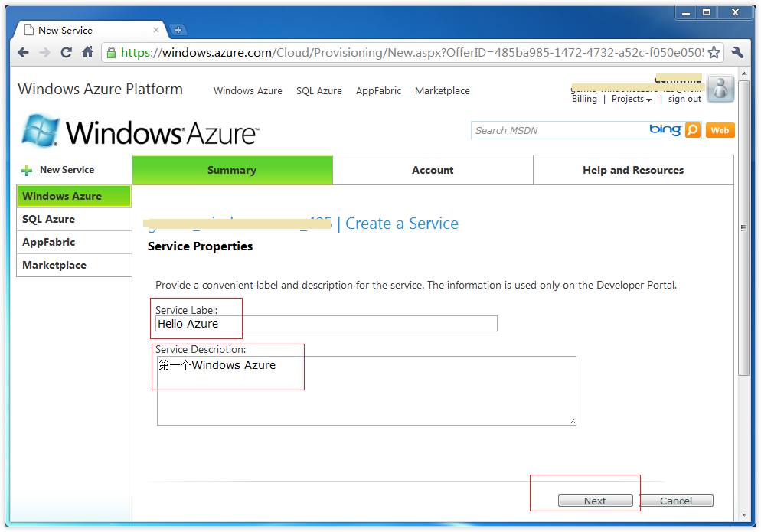Click the orange Web button
This screenshot has height=532, width=761.
click(720, 130)
